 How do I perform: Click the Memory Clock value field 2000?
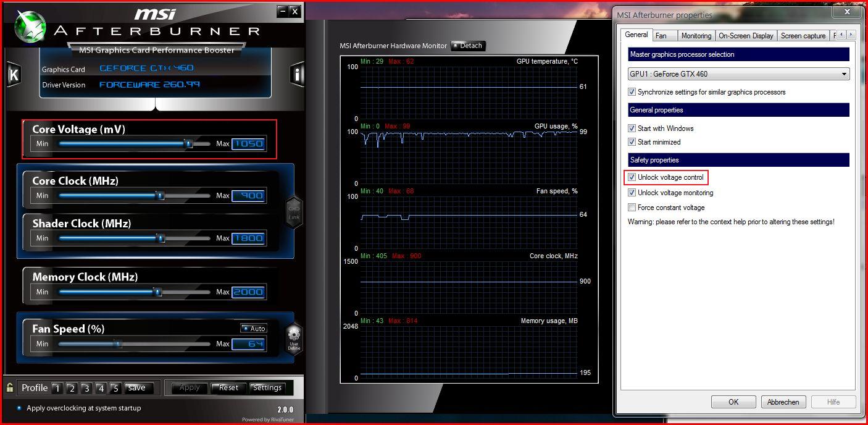[x=249, y=292]
